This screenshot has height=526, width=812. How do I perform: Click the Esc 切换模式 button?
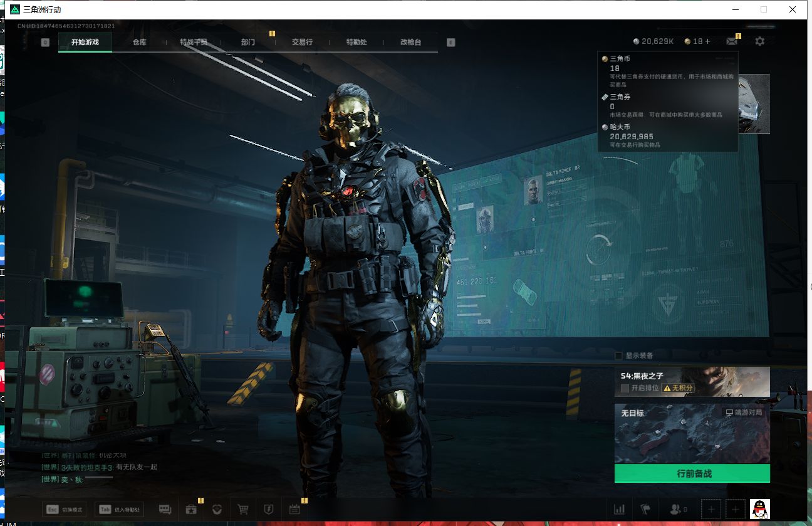pos(63,509)
